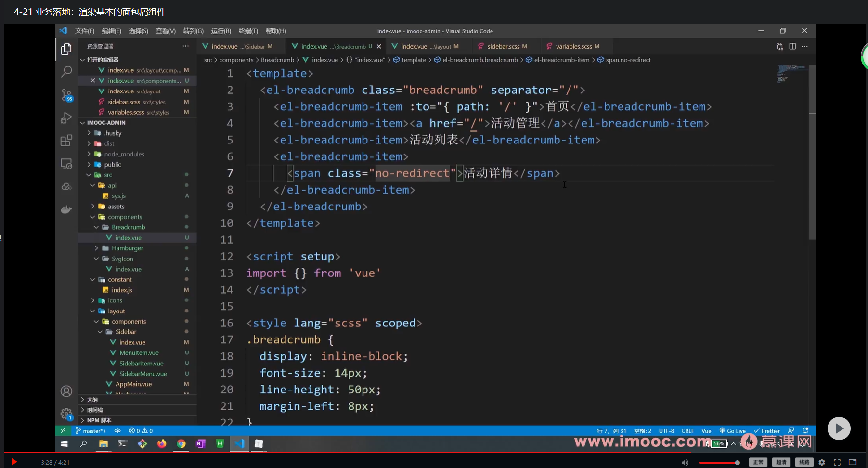
Task: Open the errors and warnings counter
Action: tap(141, 431)
